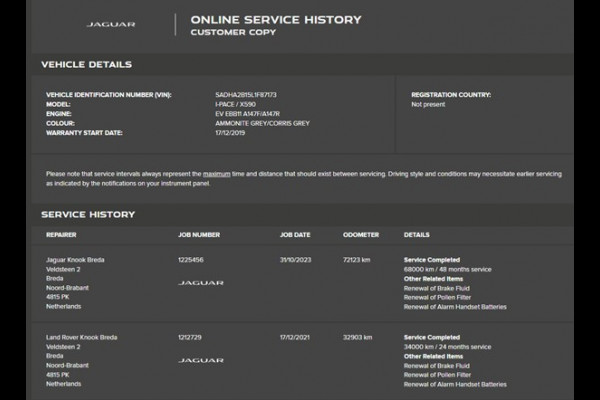The image size is (600, 400).
Task: Click 68000 km / 48 months service
Action: click(x=447, y=269)
